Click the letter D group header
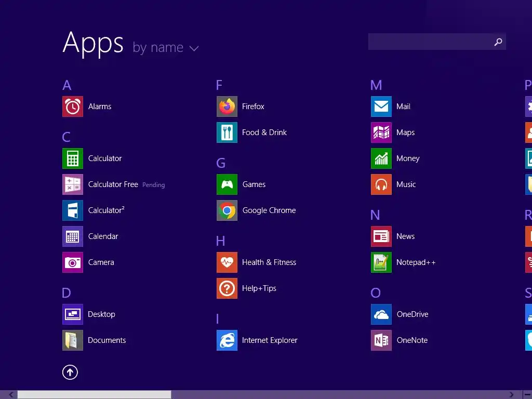The width and height of the screenshot is (532, 399). click(x=66, y=293)
